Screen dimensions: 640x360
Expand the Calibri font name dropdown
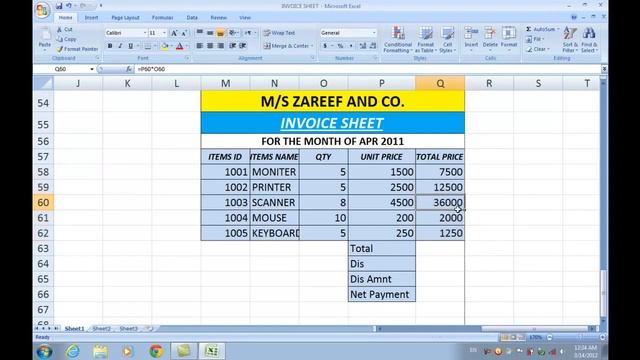pos(144,33)
